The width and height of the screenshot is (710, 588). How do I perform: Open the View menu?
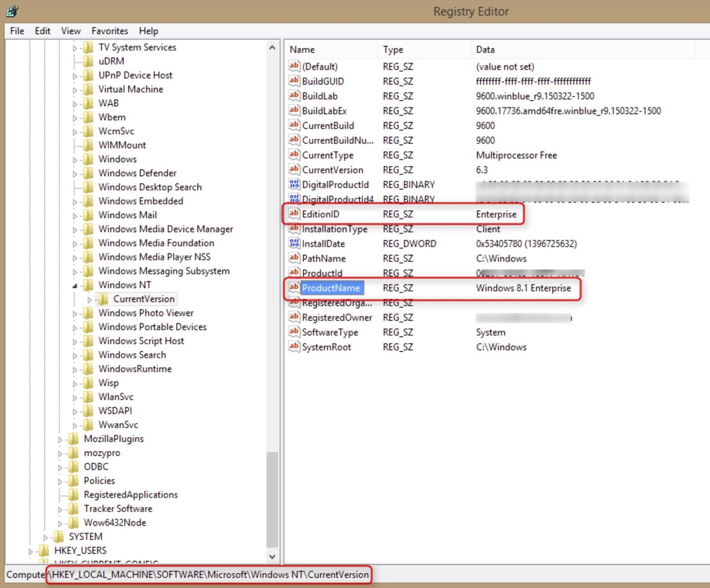(71, 31)
